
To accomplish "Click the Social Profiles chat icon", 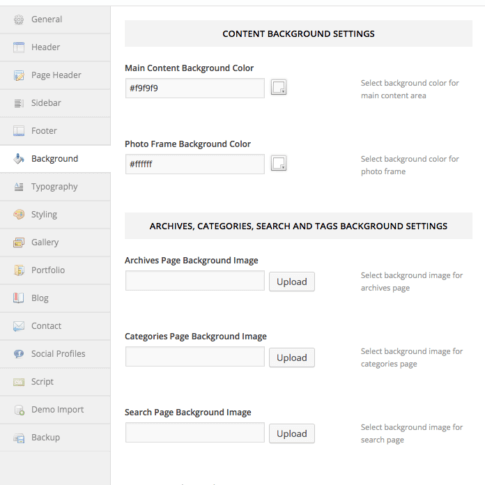I will click(x=19, y=354).
